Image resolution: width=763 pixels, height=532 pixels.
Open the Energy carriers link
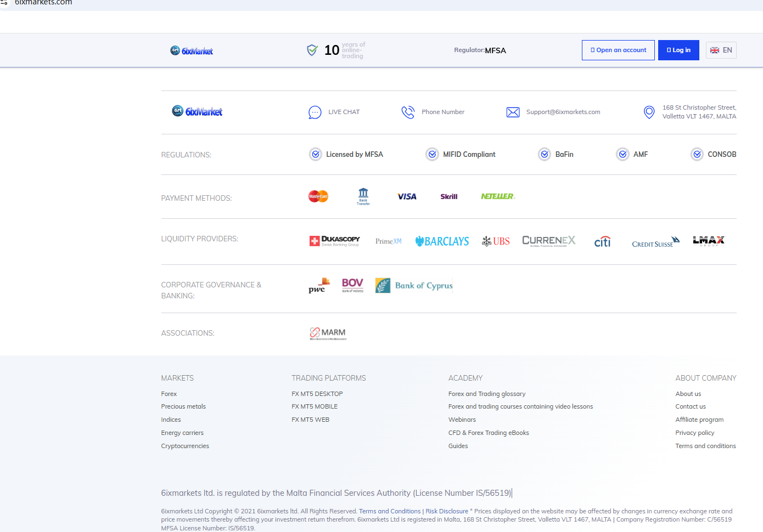182,433
